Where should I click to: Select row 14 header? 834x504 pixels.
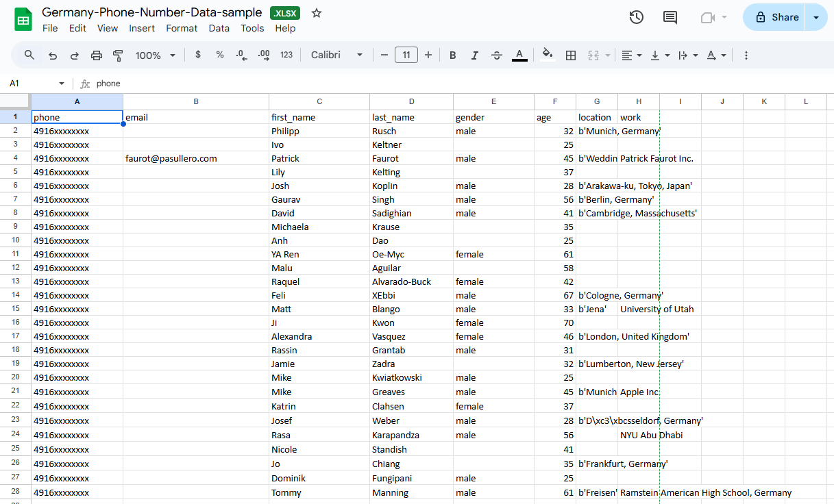(x=15, y=295)
